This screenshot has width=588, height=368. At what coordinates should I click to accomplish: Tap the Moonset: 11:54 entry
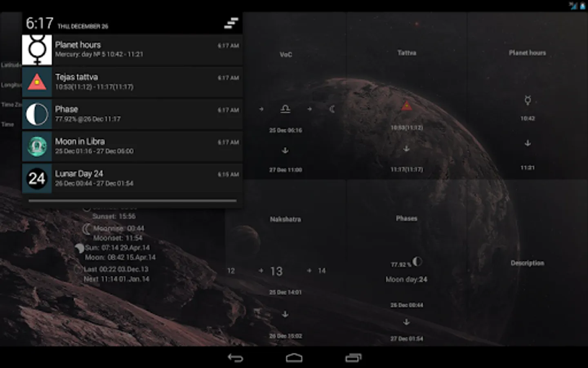pyautogui.click(x=118, y=238)
